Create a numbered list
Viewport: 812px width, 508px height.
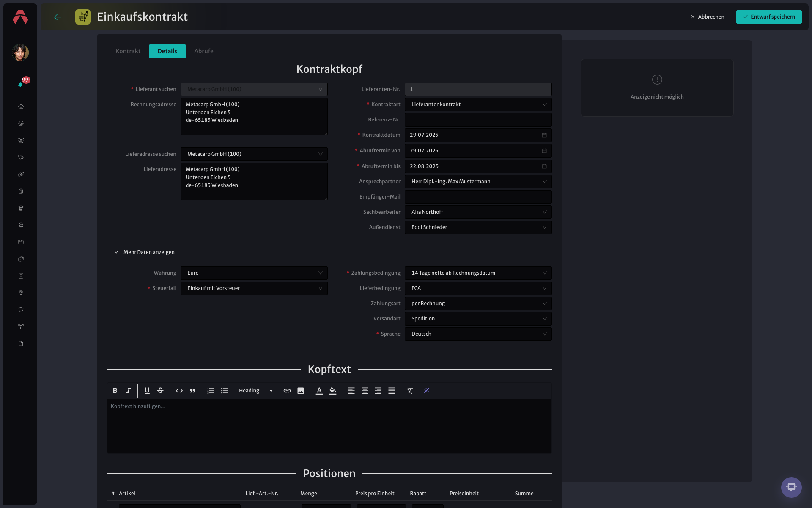[x=211, y=391]
